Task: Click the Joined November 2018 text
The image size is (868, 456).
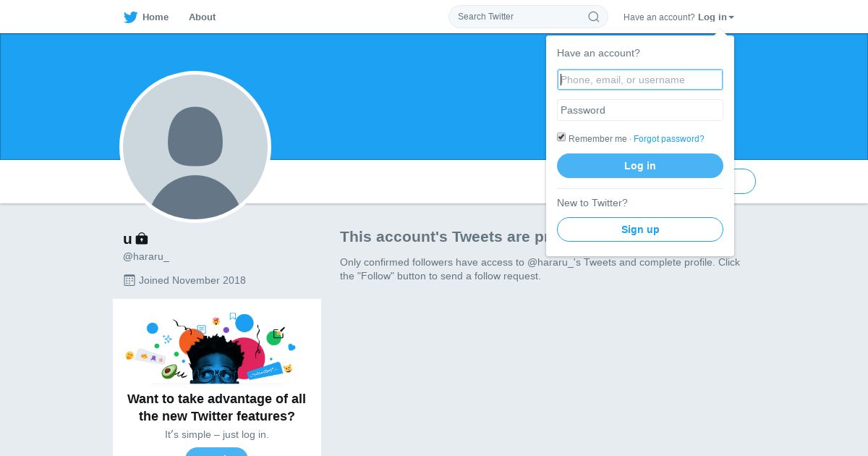Action: (x=192, y=280)
